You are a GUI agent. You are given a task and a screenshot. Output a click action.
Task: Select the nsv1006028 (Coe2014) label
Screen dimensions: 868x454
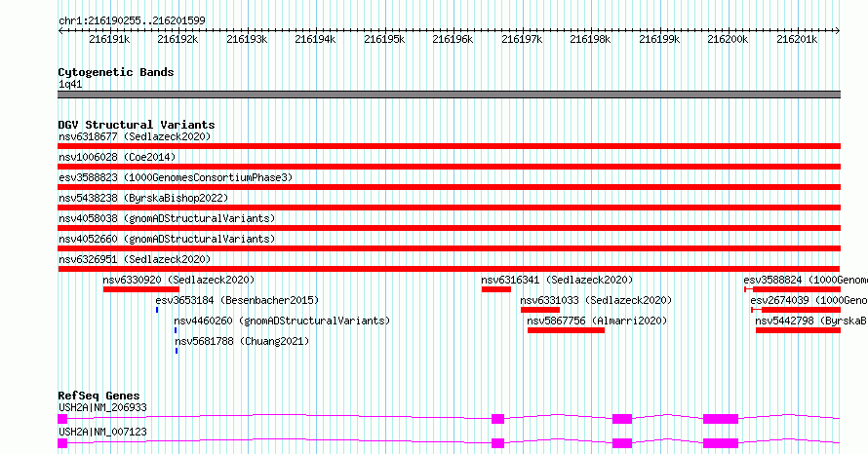pos(117,157)
